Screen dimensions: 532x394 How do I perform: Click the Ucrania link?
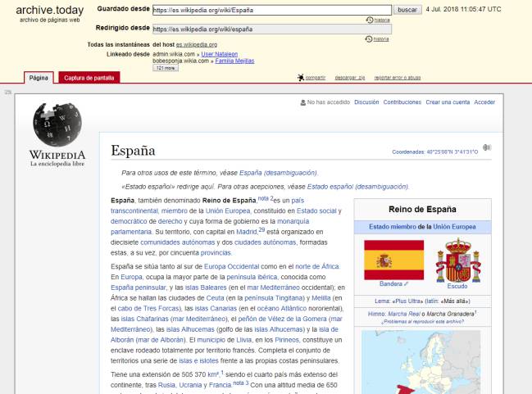[190, 385]
